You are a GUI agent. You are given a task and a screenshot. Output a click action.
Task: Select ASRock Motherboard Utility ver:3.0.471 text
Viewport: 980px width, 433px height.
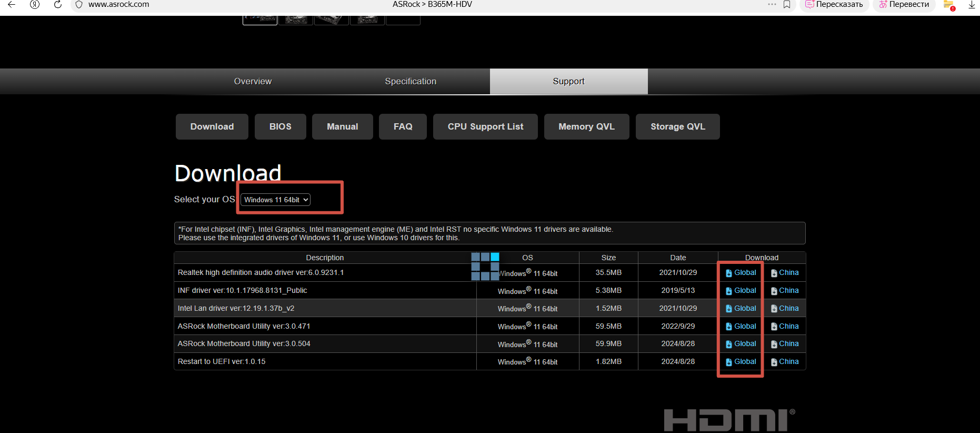coord(244,326)
